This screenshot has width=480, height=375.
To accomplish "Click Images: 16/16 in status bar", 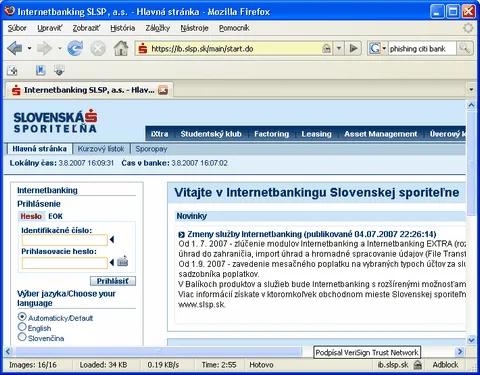I will pyautogui.click(x=33, y=365).
